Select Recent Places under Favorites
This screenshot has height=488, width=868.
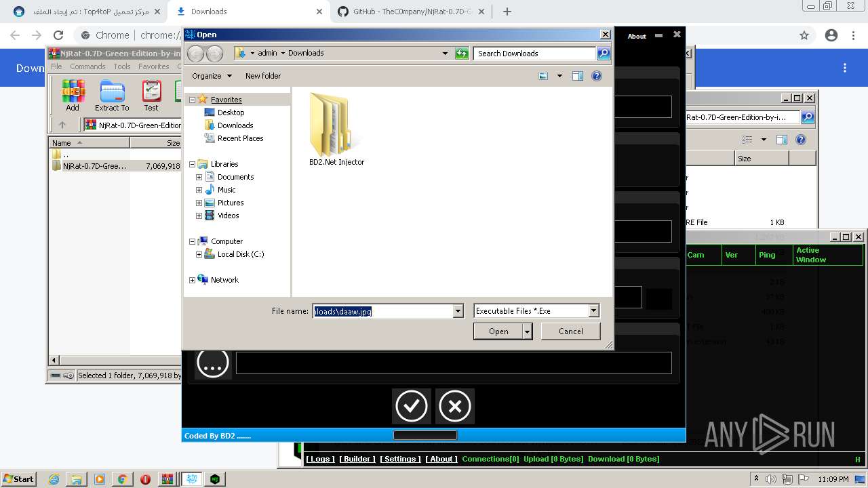click(x=240, y=138)
